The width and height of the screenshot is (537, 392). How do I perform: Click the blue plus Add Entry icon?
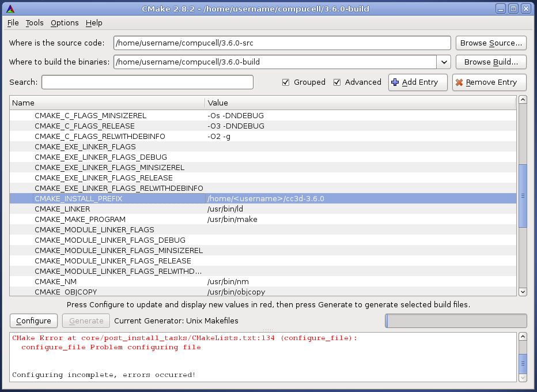pos(395,82)
